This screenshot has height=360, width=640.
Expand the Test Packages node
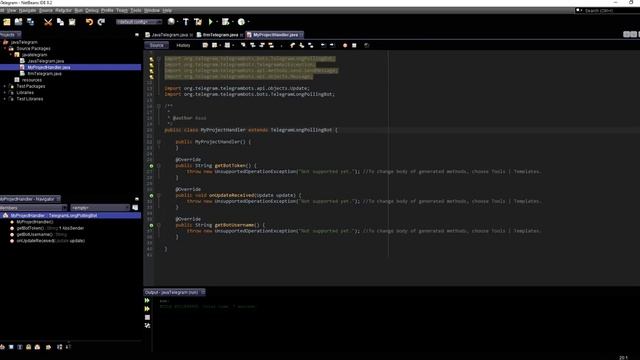tap(5, 87)
